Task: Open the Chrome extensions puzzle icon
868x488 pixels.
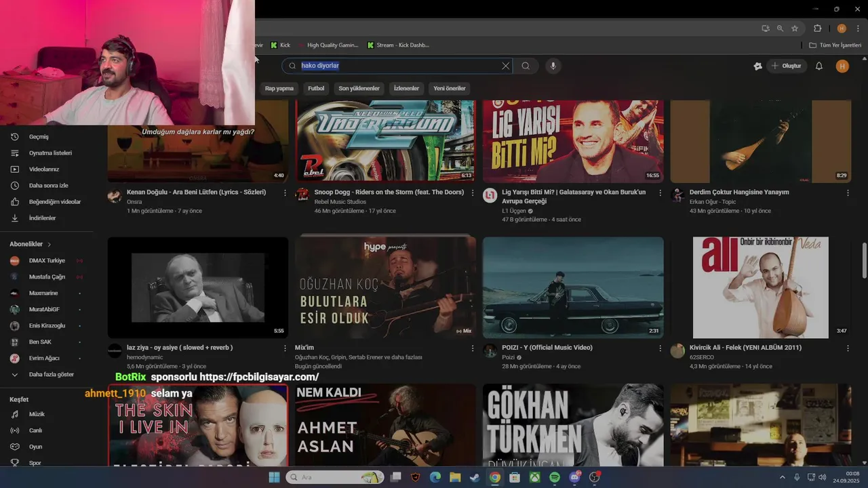Action: (818, 28)
